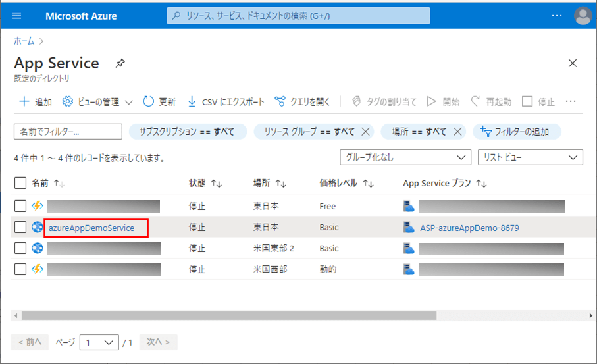The image size is (597, 364).
Task: Open the Azure portal hamburger menu
Action: 17,16
